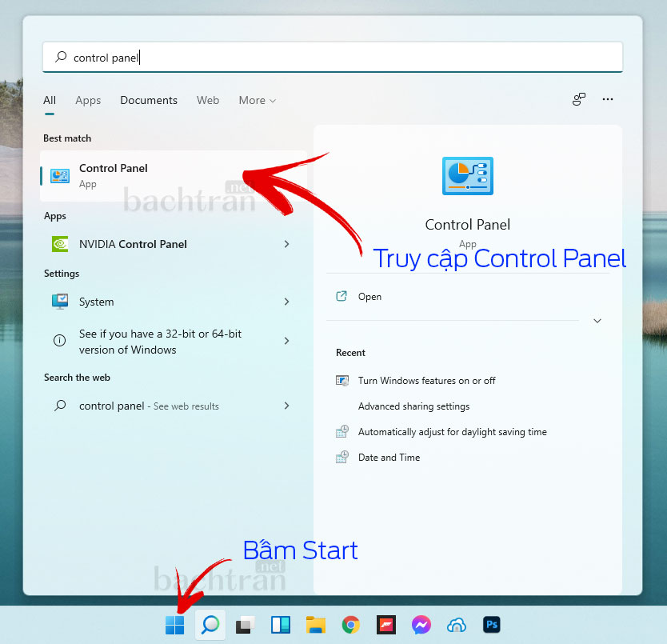Click the magnifier icon in the search box

61,57
